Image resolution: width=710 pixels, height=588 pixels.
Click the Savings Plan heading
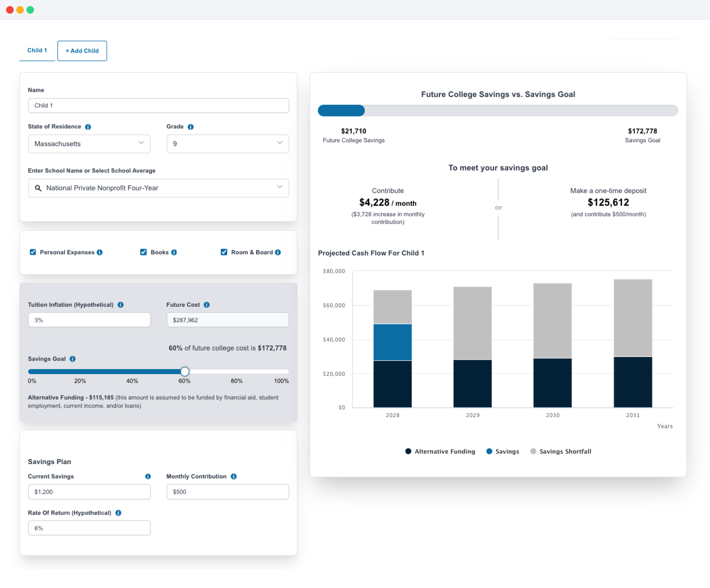(49, 462)
